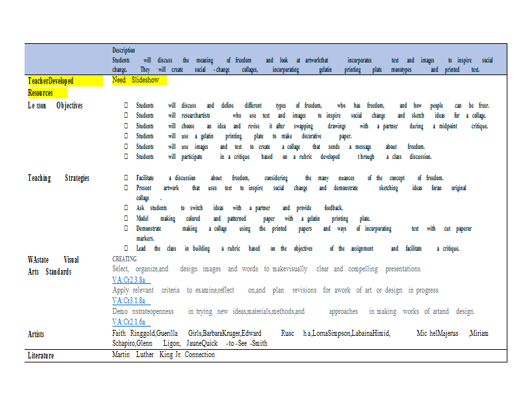This screenshot has height=411, width=532.
Task: Tick checkbox for 'research artists who use text'
Action: [x=126, y=115]
